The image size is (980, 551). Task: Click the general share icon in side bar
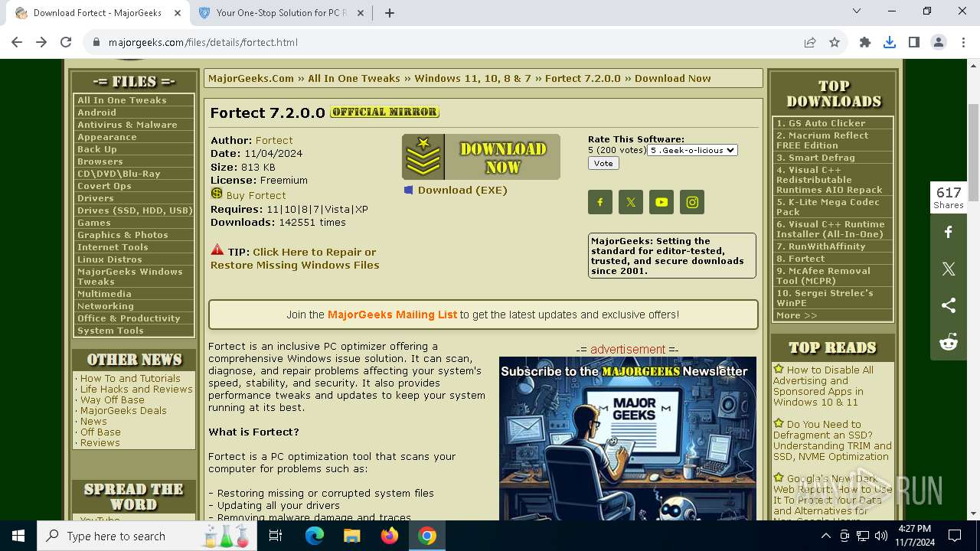949,305
